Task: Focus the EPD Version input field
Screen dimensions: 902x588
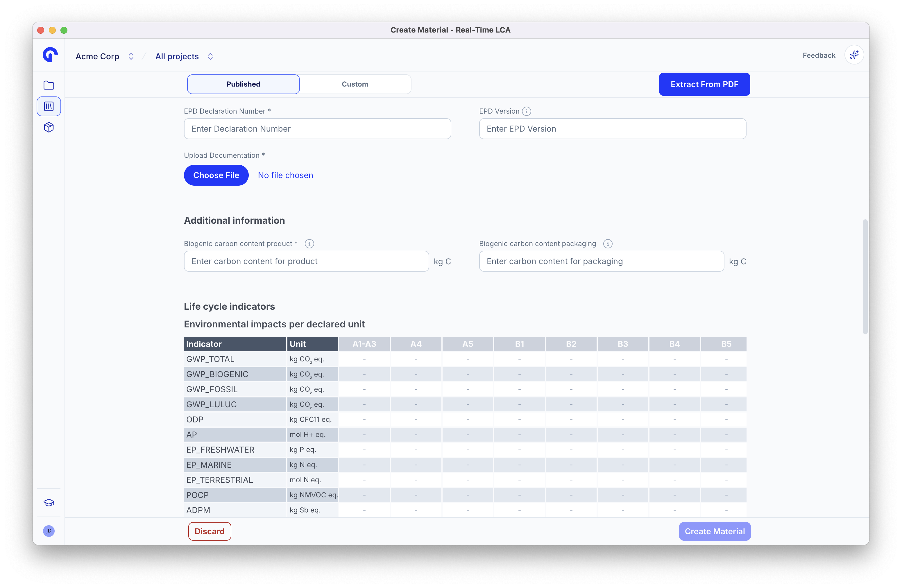Action: [x=613, y=129]
